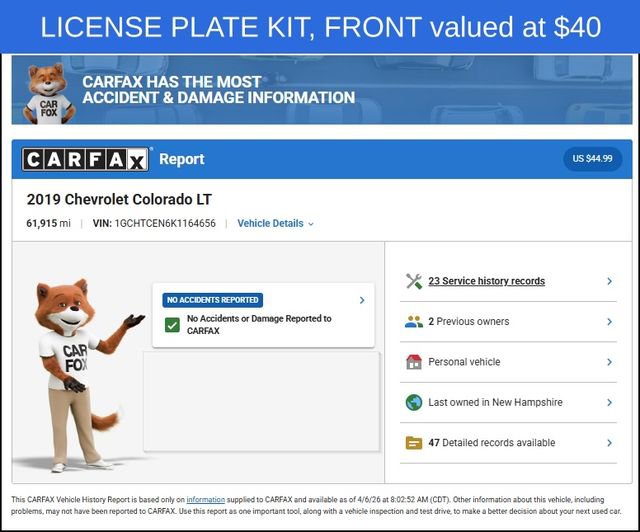The width and height of the screenshot is (640, 532).
Task: Click the previous owners people icon
Action: [x=414, y=322]
